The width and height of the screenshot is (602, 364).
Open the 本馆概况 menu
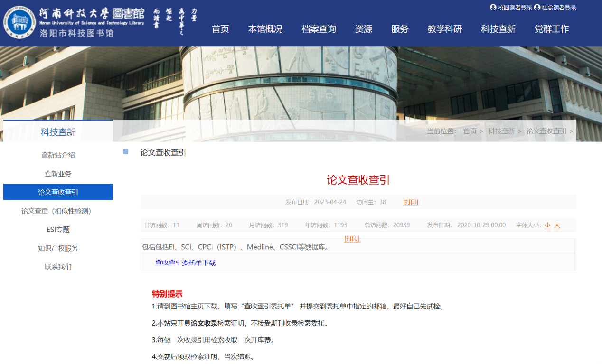click(x=265, y=29)
